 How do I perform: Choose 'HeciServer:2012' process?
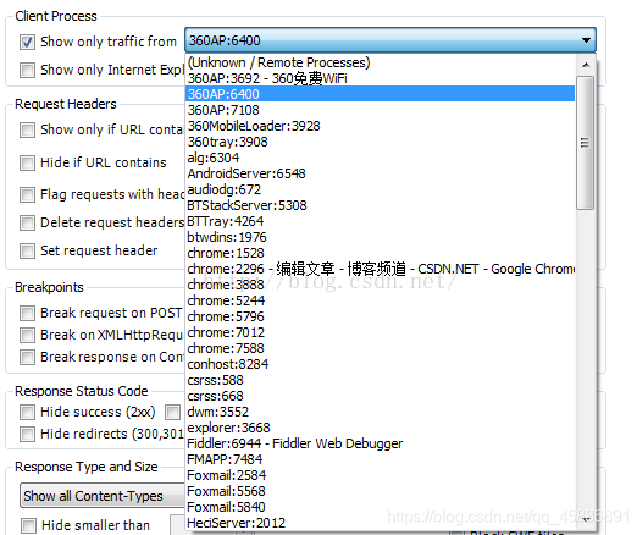(380, 523)
